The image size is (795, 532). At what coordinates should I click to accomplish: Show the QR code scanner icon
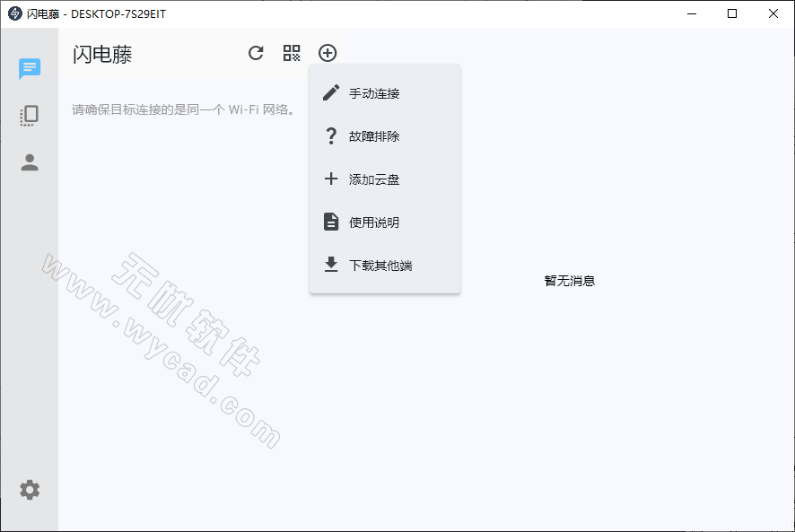tap(292, 53)
